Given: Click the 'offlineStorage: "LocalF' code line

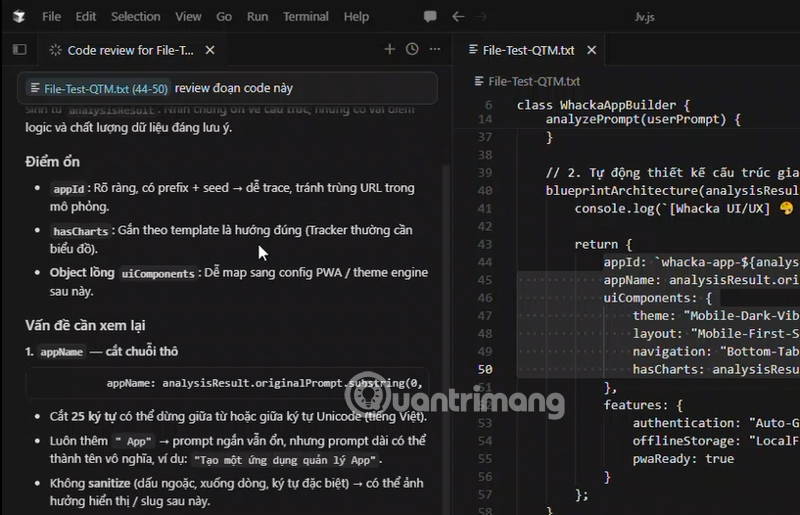Looking at the screenshot, I should tap(715, 441).
